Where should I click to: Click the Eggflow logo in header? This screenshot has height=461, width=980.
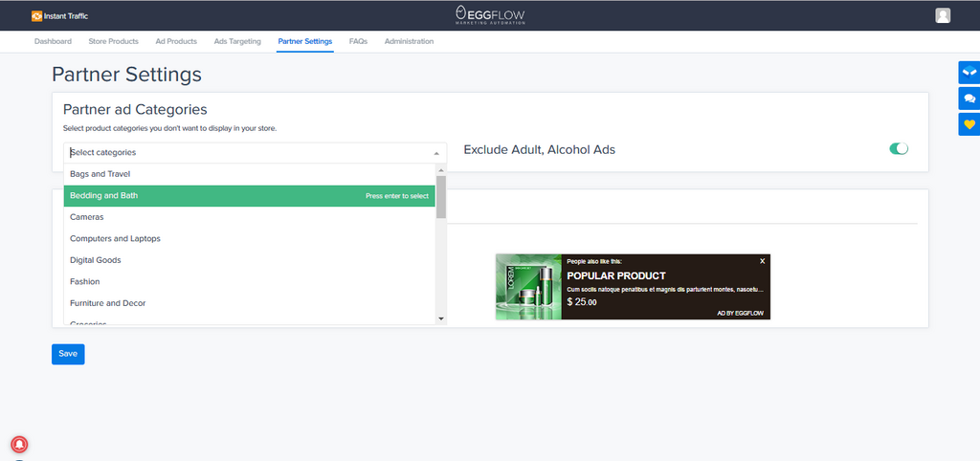(x=490, y=15)
